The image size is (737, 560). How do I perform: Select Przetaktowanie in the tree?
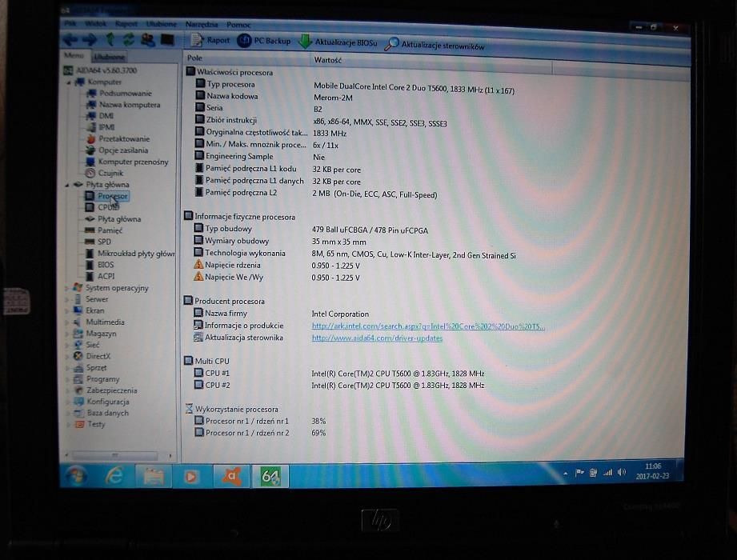(x=118, y=139)
